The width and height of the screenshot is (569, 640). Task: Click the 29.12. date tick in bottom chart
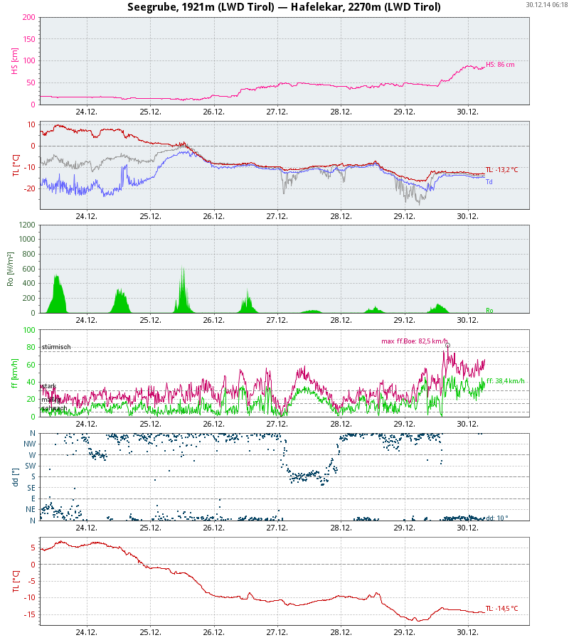pos(404,632)
